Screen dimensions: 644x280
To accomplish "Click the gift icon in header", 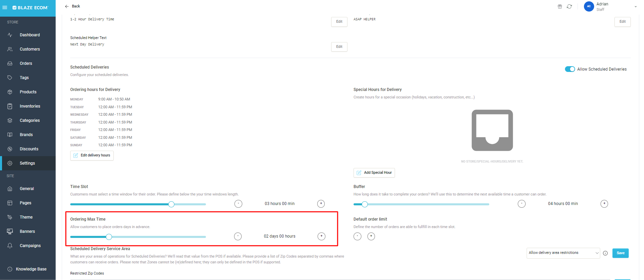I will (x=560, y=6).
